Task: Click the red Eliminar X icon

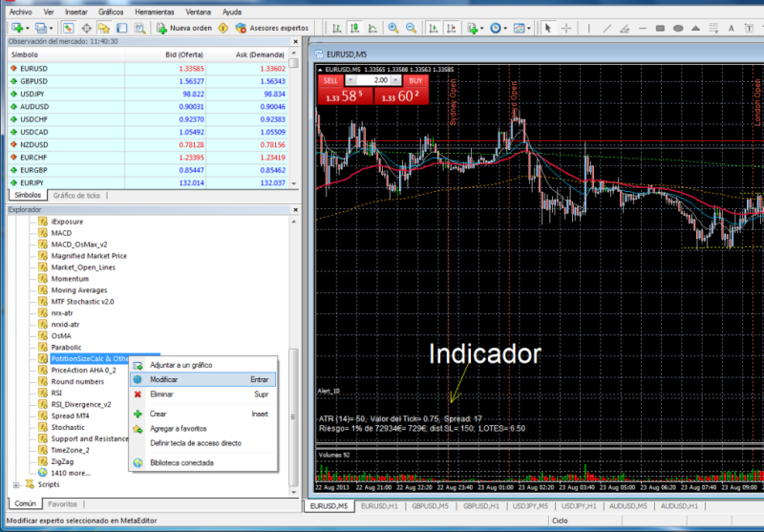Action: coord(138,394)
